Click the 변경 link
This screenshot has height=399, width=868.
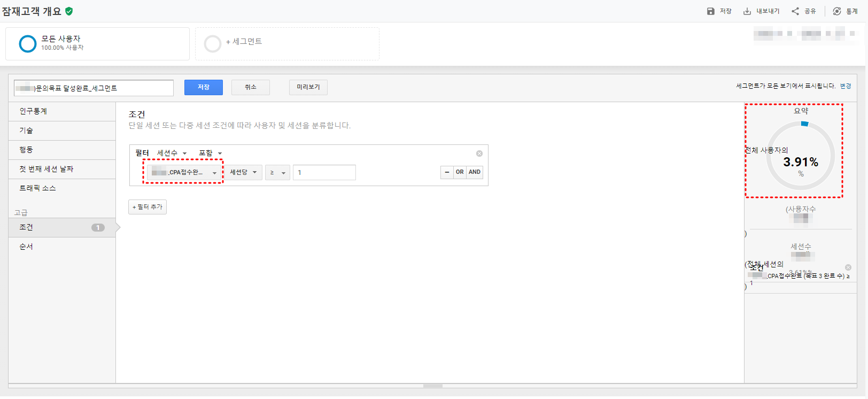846,86
